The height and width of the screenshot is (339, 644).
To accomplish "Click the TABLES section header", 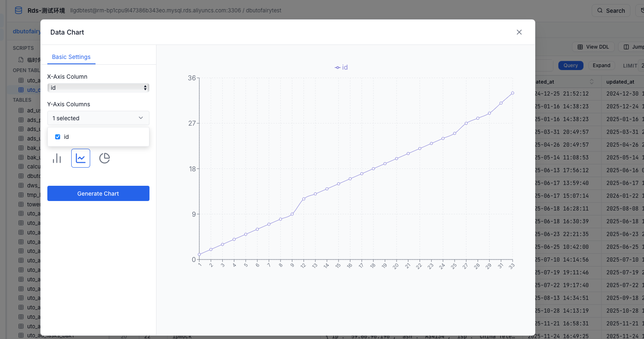I will [x=22, y=100].
